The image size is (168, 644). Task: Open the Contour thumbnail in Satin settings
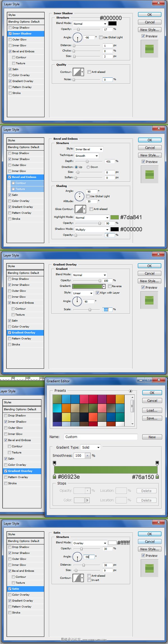click(77, 578)
